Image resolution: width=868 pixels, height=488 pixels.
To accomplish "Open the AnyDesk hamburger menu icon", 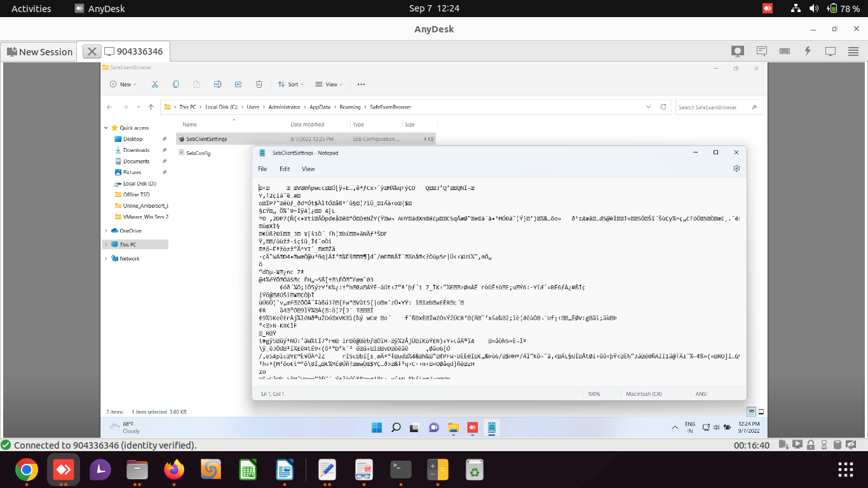I will coord(853,50).
